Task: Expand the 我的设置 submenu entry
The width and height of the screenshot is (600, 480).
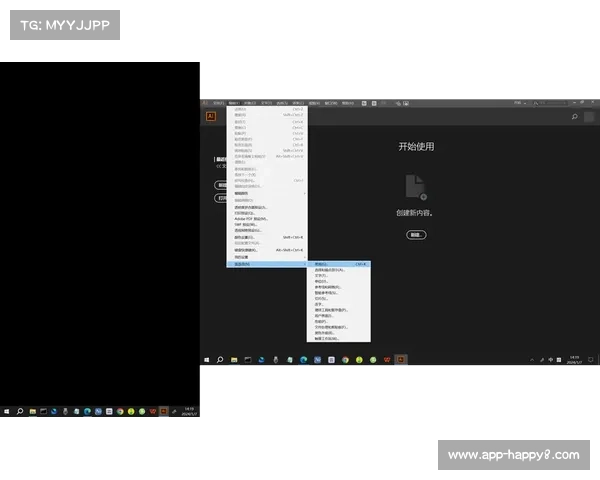Action: (267, 257)
